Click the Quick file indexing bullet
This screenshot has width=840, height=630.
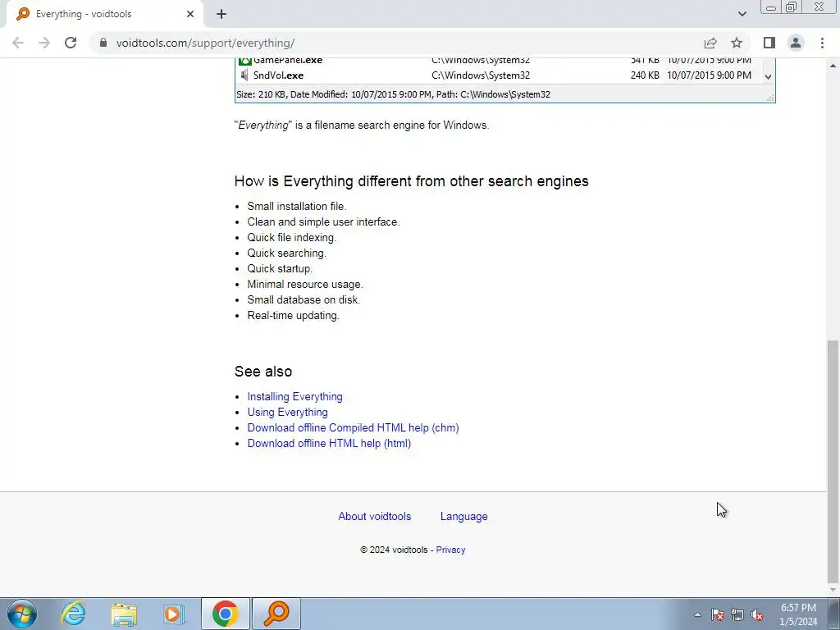pos(291,237)
